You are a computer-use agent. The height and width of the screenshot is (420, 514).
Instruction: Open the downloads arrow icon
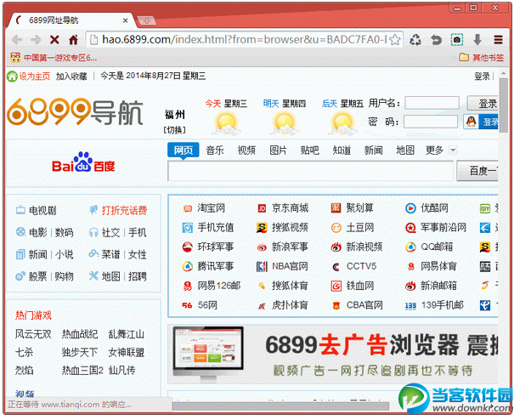[x=477, y=40]
